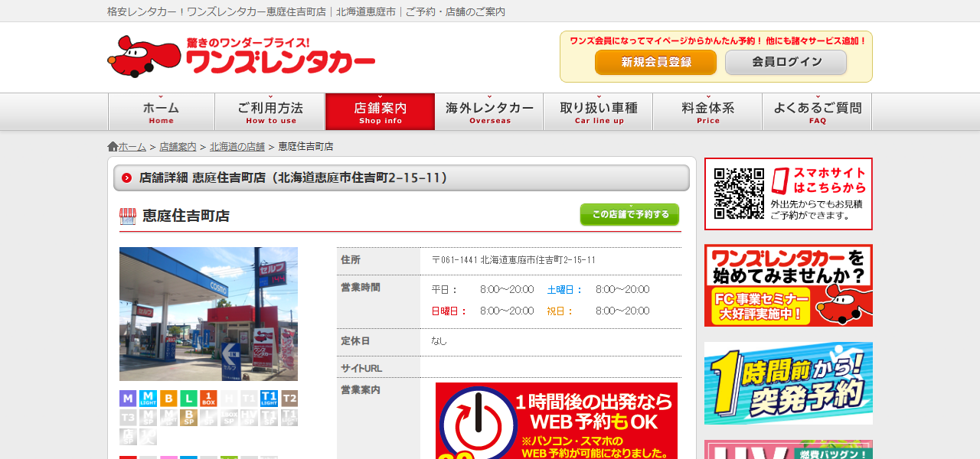Click the shop icon beside 恵庭住吉町店 heading
The image size is (980, 459).
127,216
